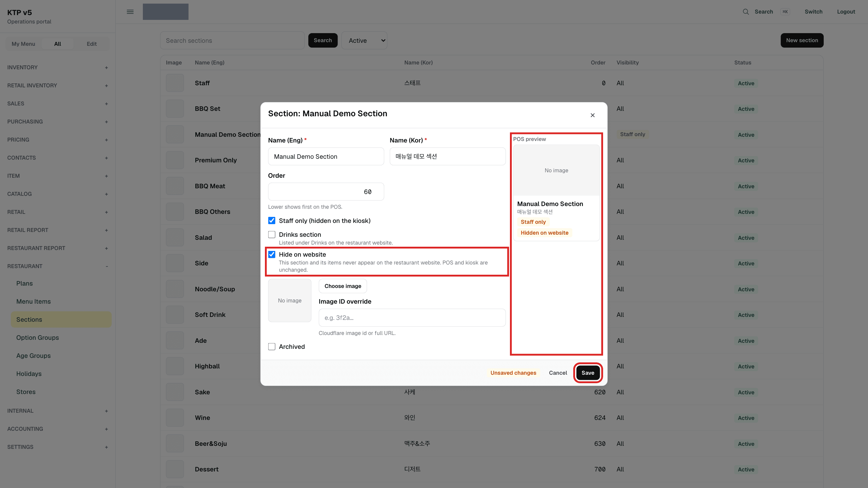Click the Dessert row name
Screen dimensions: 868x488
[x=206, y=469]
